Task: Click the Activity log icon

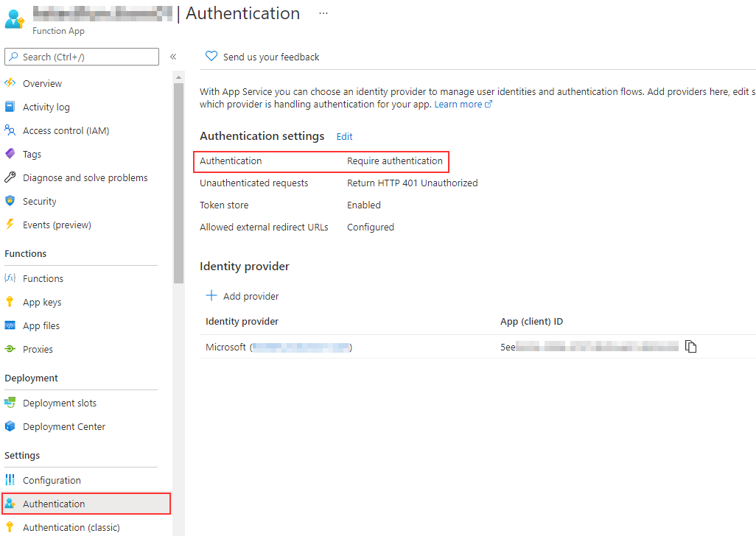Action: pos(10,107)
